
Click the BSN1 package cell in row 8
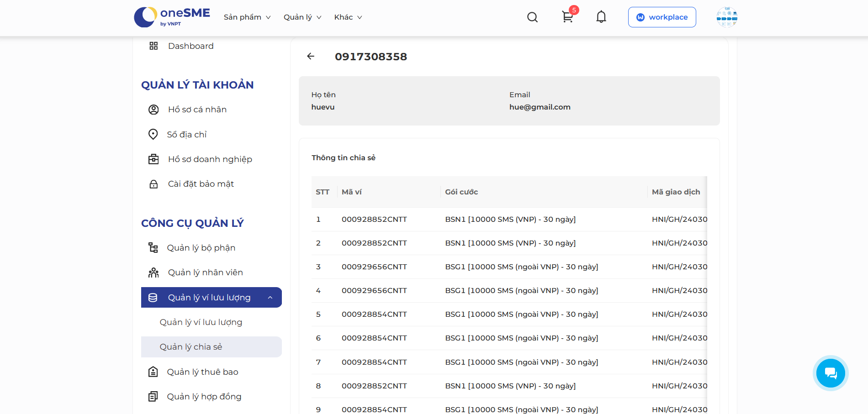[510, 386]
